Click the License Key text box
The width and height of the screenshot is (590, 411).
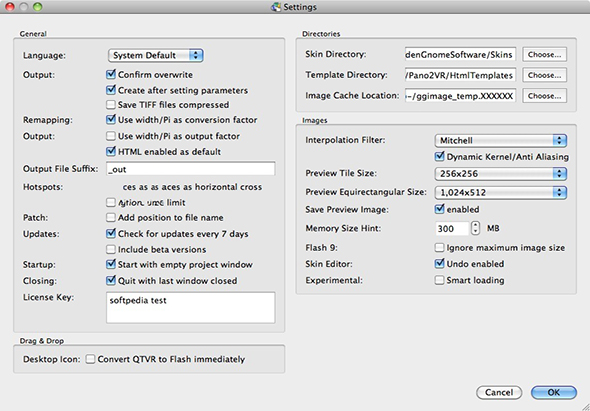(x=190, y=307)
